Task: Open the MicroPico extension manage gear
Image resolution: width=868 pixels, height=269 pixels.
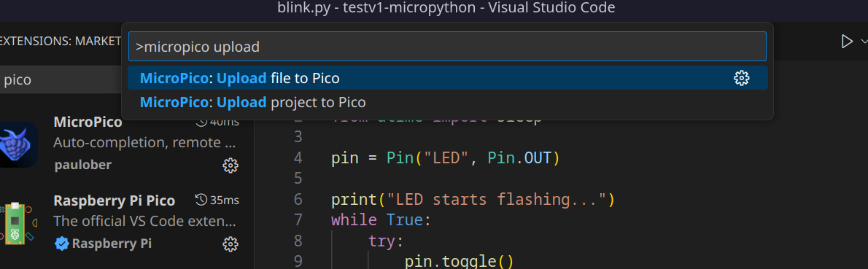Action: (x=230, y=165)
